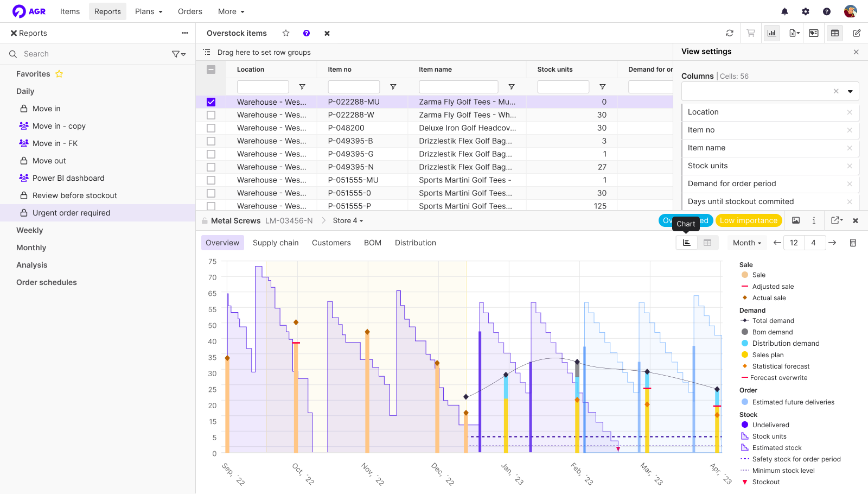868x494 pixels.
Task: Open the Month period dropdown
Action: coord(747,243)
